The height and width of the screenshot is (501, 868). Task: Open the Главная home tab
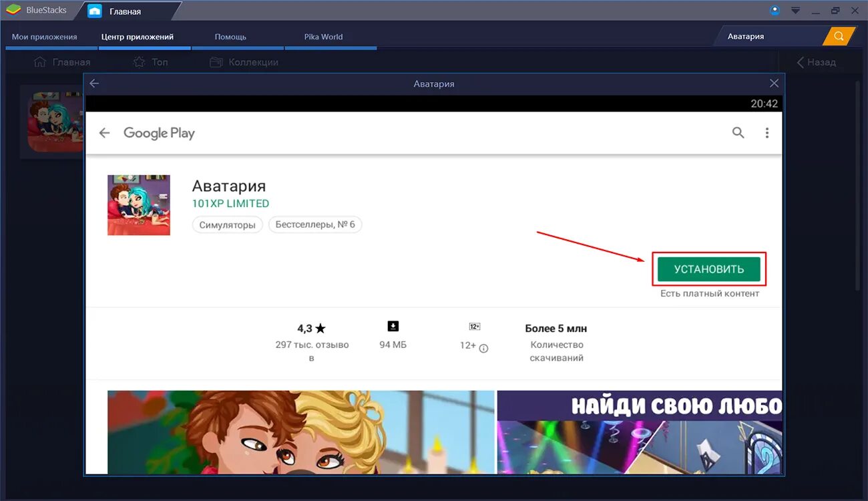point(125,11)
